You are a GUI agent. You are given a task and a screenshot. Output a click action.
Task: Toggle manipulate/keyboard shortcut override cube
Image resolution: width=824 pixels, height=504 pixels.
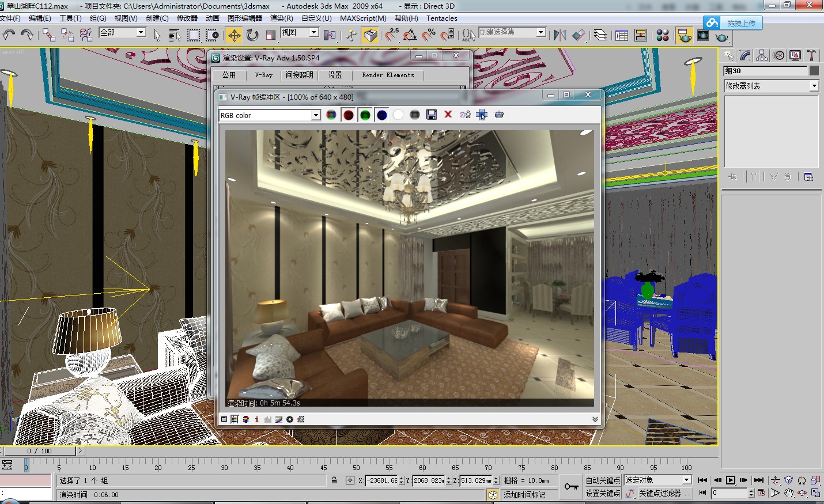(370, 35)
